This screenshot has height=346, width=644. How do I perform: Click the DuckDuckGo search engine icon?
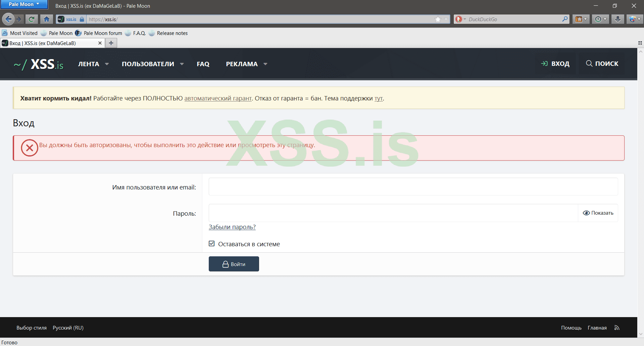[459, 19]
